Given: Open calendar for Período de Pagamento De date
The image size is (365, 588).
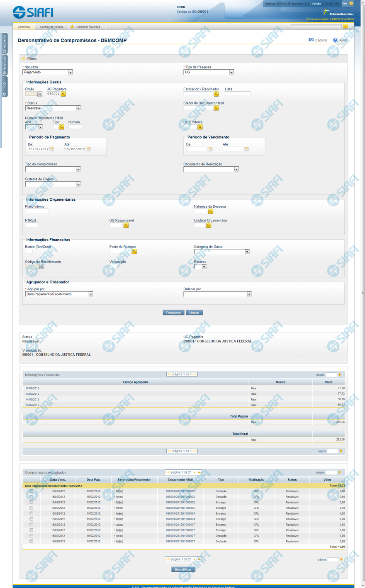Looking at the screenshot, I should click(x=52, y=149).
